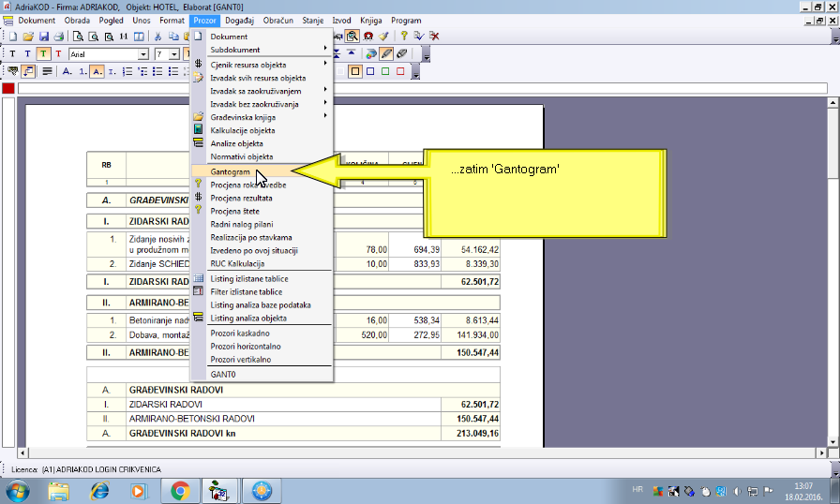Copy using the copy pages icon
The image size is (840, 504).
pyautogui.click(x=173, y=37)
